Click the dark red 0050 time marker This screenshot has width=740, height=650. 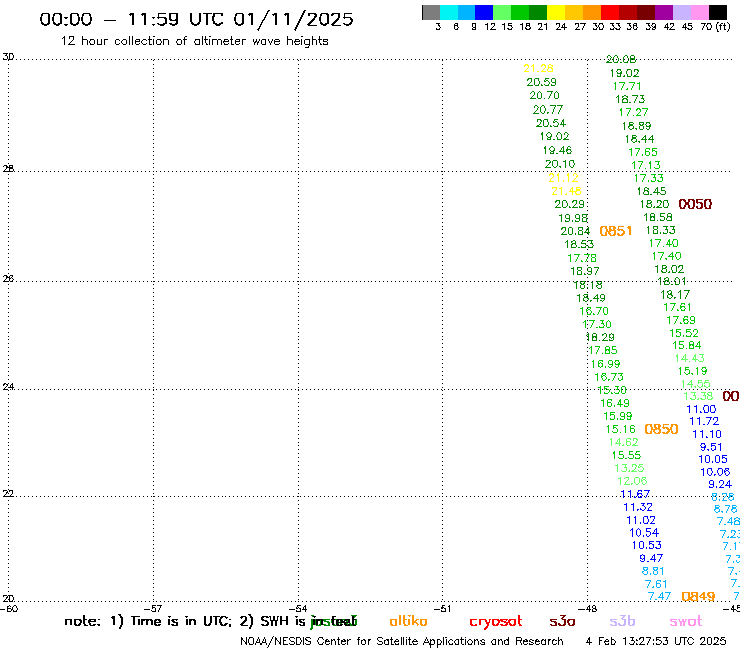[695, 204]
